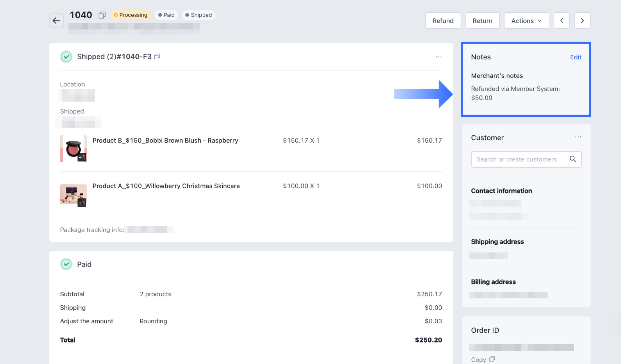Open Bobbi Brown Blush product thumbnail

tap(73, 148)
